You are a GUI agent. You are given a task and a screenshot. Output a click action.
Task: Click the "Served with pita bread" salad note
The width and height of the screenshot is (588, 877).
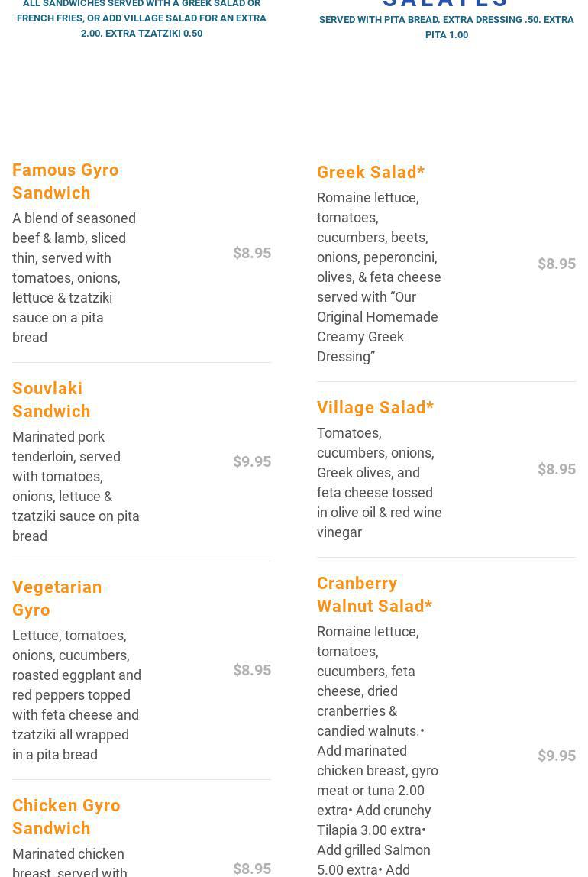coord(446,27)
